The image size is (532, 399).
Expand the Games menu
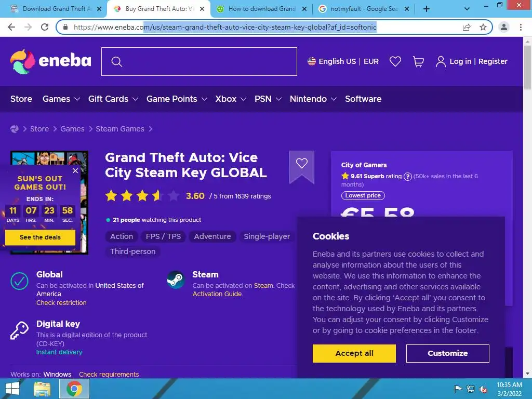click(x=61, y=99)
